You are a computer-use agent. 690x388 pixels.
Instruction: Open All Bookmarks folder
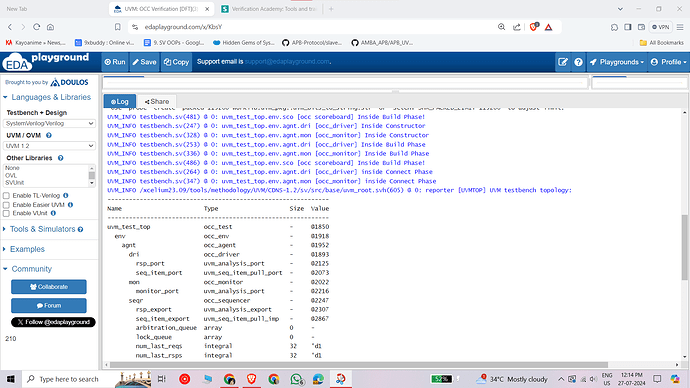tap(661, 43)
